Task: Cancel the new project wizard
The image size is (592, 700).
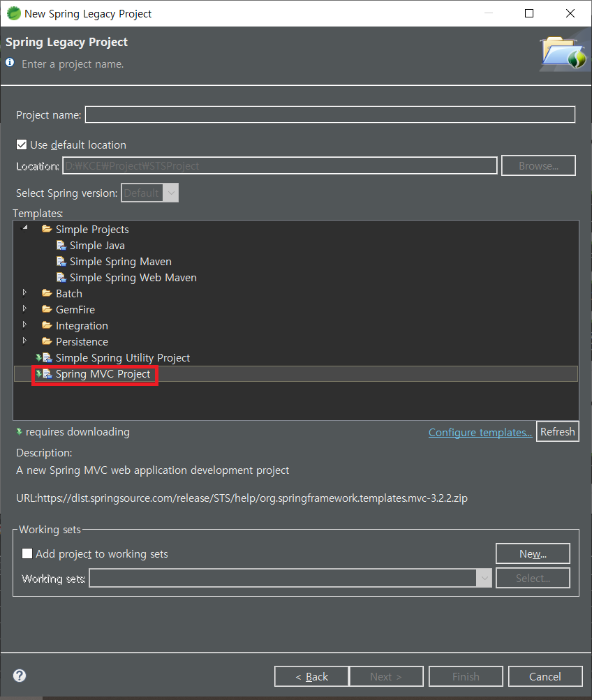Action: pos(545,676)
